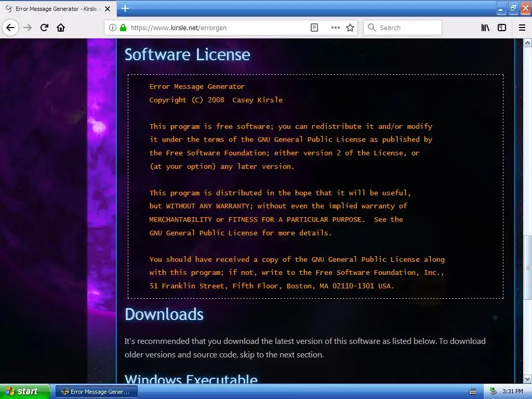Click 'GNU General Public License for more details.'
Viewport: 532px width, 399px height.
241,233
